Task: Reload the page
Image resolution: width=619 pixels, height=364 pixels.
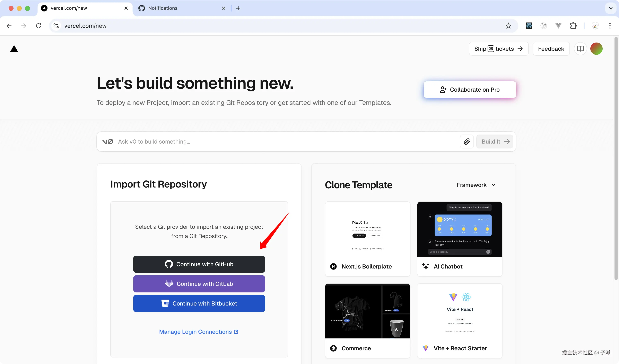Action: click(x=38, y=26)
